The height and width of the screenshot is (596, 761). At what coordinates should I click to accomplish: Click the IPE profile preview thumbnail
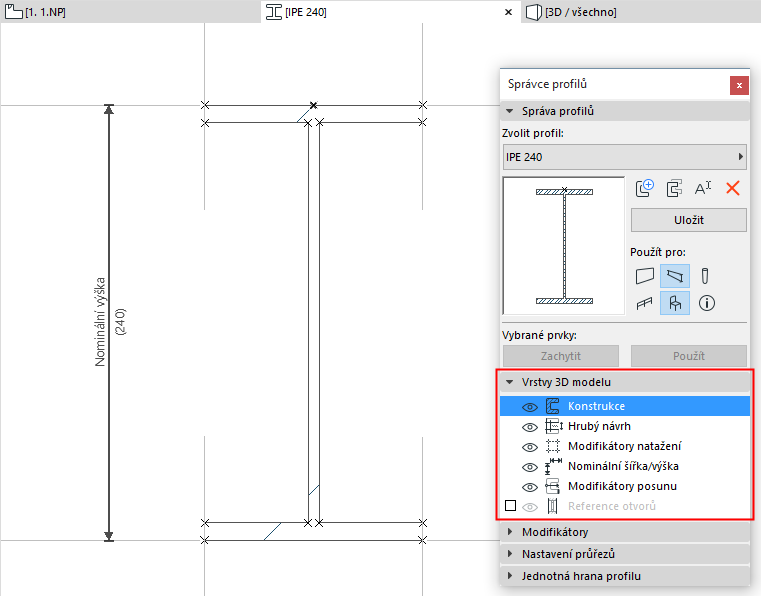click(564, 246)
